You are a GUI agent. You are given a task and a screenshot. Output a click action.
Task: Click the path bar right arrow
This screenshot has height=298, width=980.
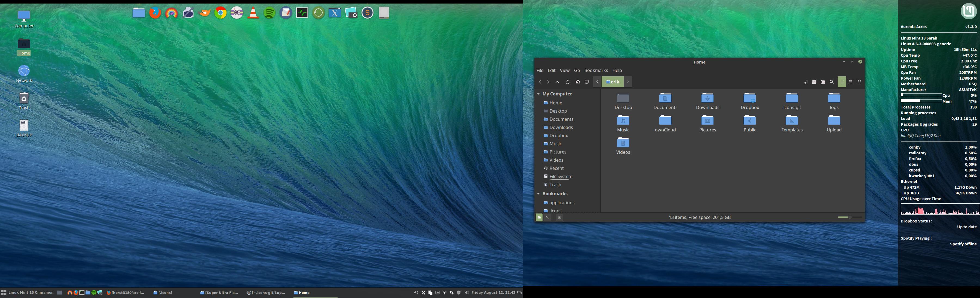[x=628, y=82]
